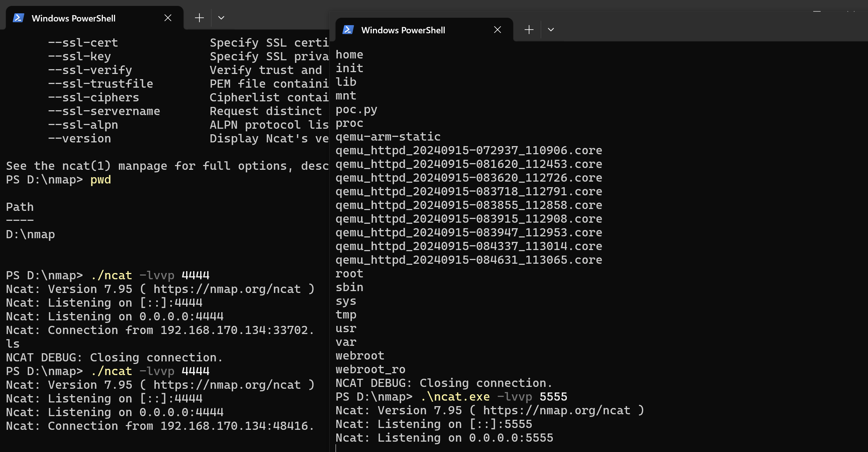Click 'Connection from 192.168.170.134:33702' line
The height and width of the screenshot is (452, 868).
coord(160,330)
